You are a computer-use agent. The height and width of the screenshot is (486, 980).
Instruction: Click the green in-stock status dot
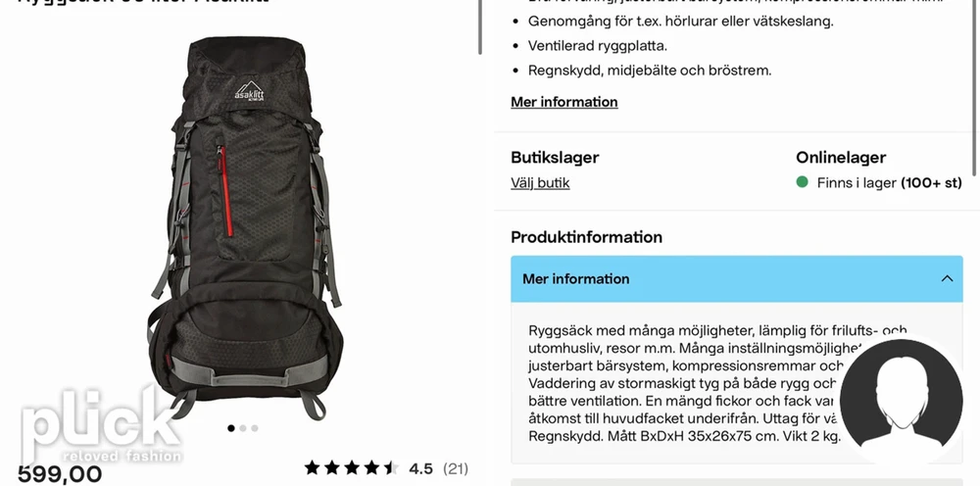[803, 182]
